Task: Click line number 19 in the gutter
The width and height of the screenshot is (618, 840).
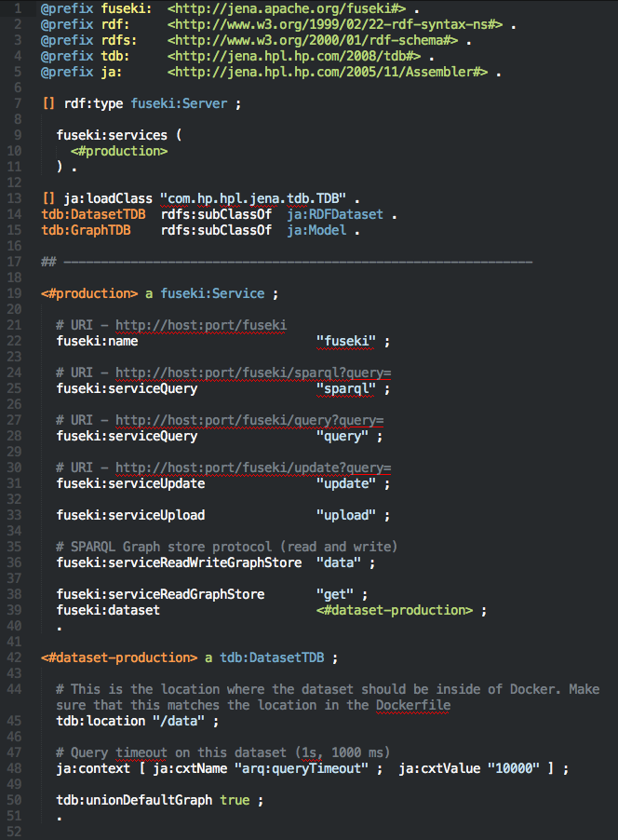Action: click(x=18, y=293)
